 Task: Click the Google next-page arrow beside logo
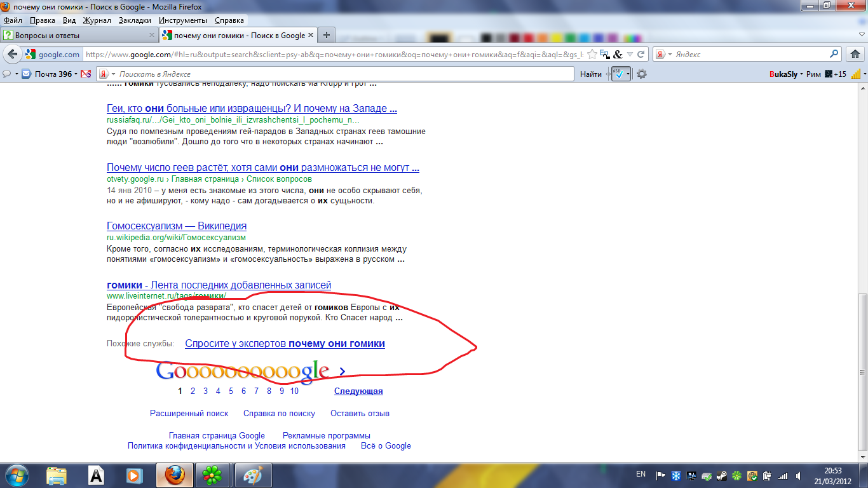click(342, 372)
